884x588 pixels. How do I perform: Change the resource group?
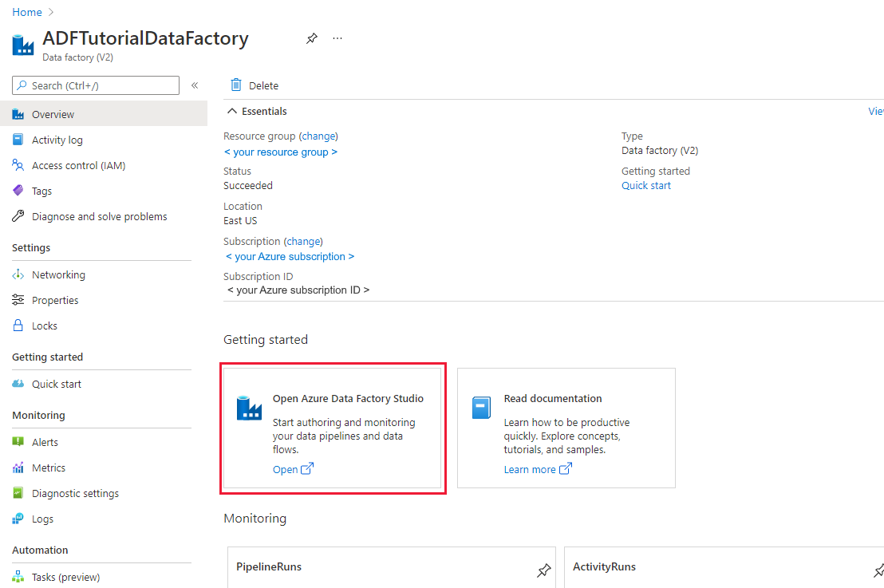318,136
